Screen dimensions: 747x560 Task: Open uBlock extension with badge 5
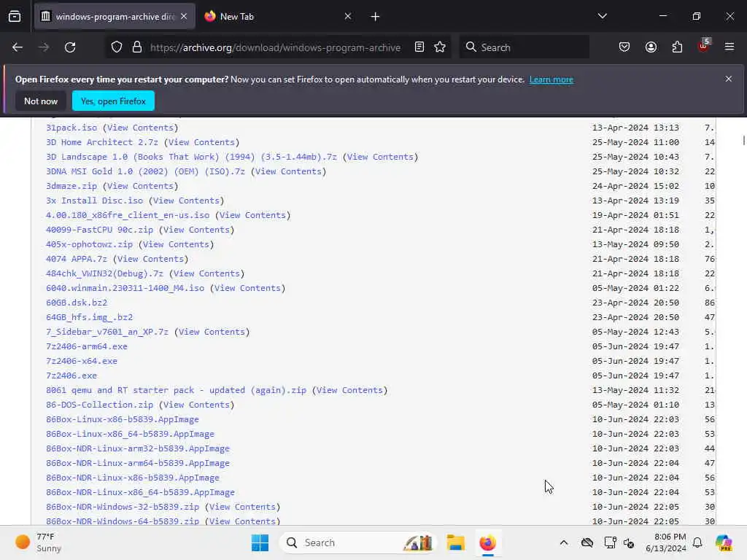tap(704, 46)
